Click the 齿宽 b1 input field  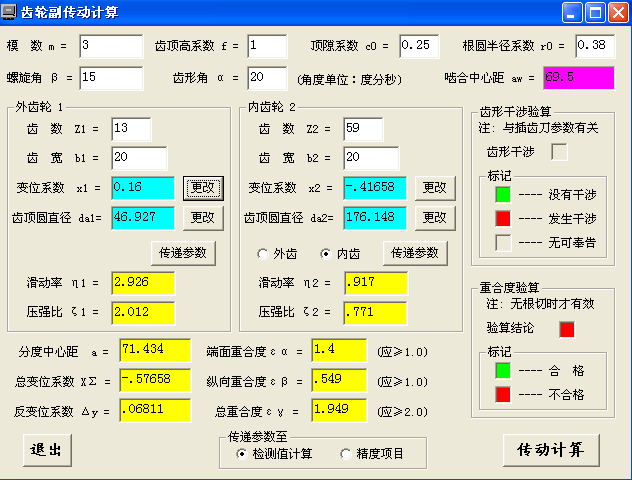pyautogui.click(x=139, y=158)
